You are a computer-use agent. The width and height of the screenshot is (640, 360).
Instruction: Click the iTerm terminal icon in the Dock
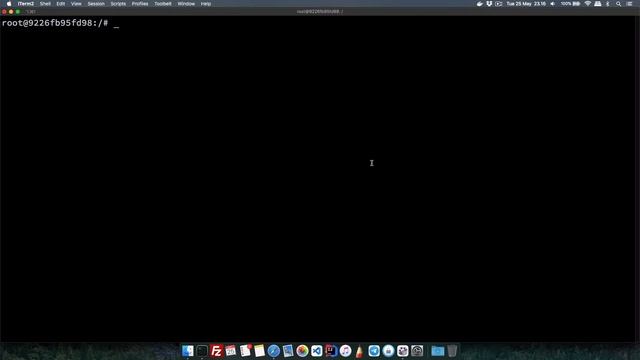tap(202, 351)
